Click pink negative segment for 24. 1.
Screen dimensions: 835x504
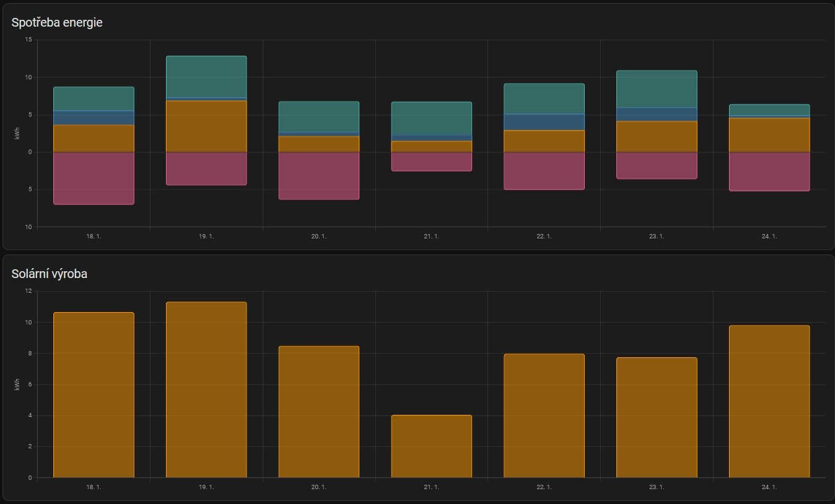(769, 172)
